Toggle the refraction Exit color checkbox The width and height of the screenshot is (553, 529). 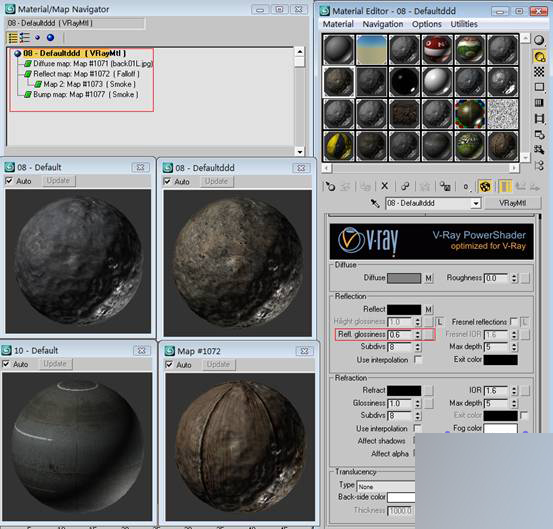pyautogui.click(x=524, y=415)
